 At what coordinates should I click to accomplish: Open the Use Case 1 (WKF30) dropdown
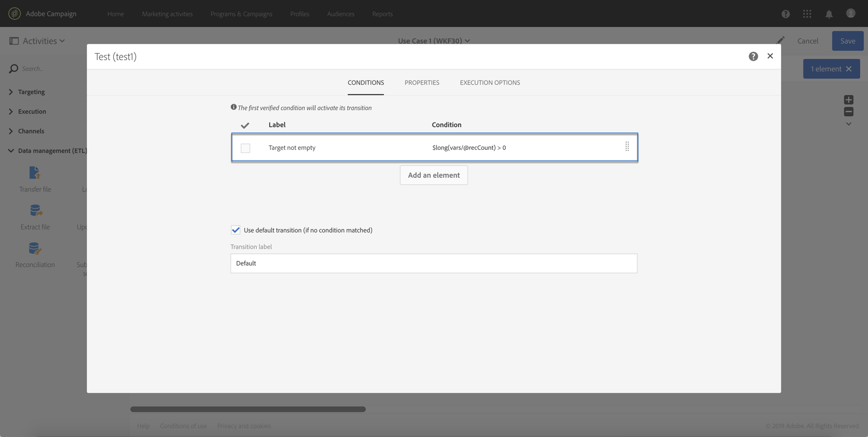coord(433,41)
